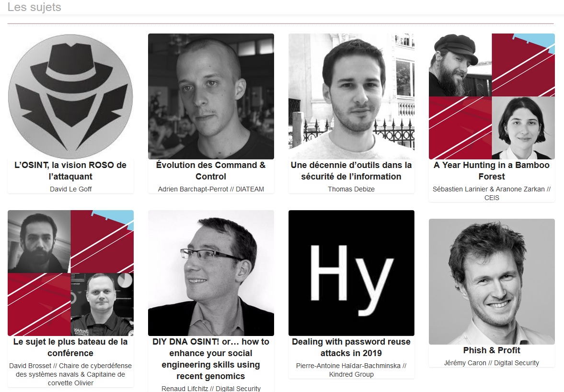564x392 pixels.
Task: Click Thomas Debize's portrait photo
Action: tap(351, 96)
